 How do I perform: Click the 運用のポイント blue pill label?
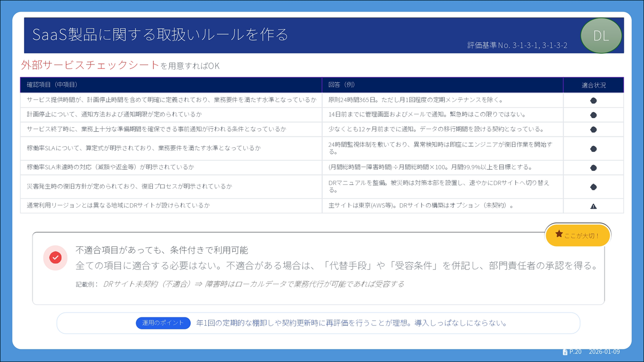click(x=163, y=323)
